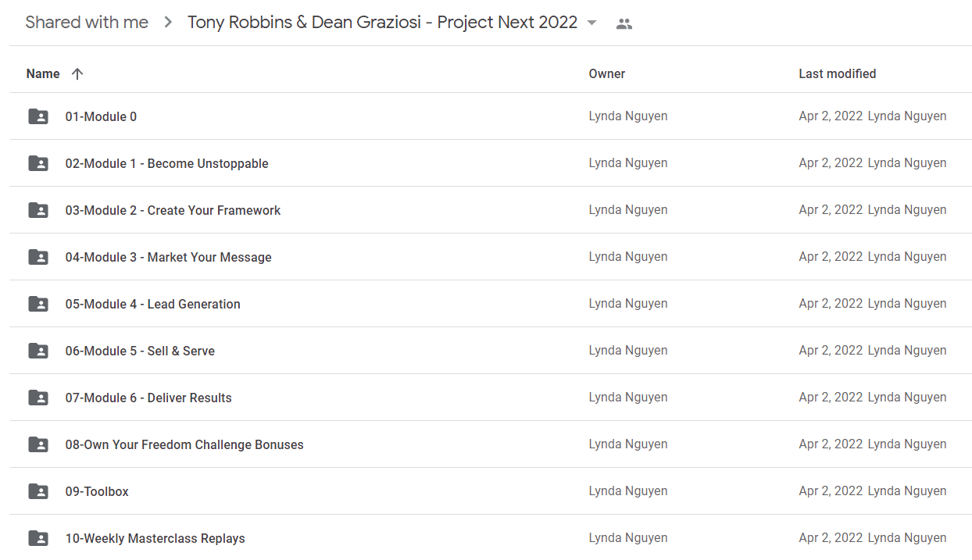Viewport: 972px width, 560px height.
Task: Click the Apr 2, 2022 date for 05-Module 4
Action: point(831,304)
